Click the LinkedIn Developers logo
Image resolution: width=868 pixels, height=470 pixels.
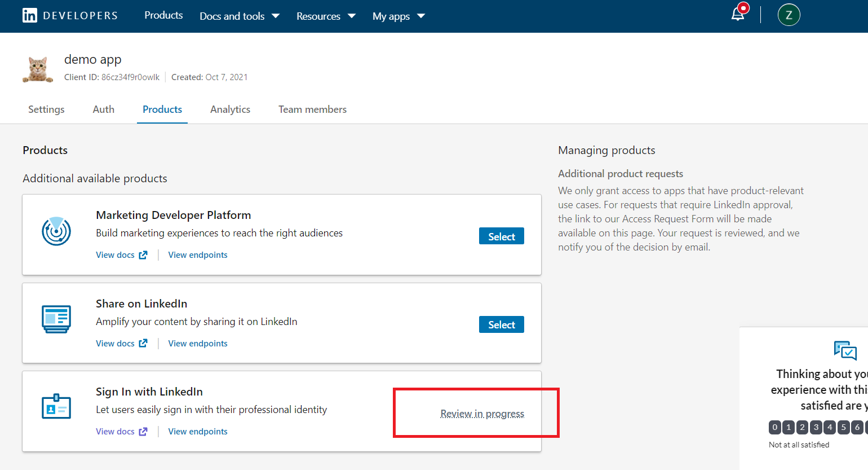tap(70, 16)
